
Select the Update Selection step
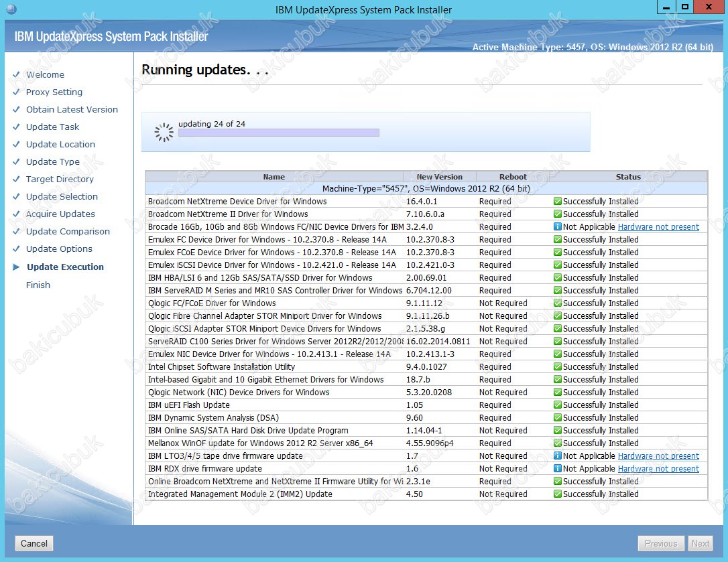(62, 196)
